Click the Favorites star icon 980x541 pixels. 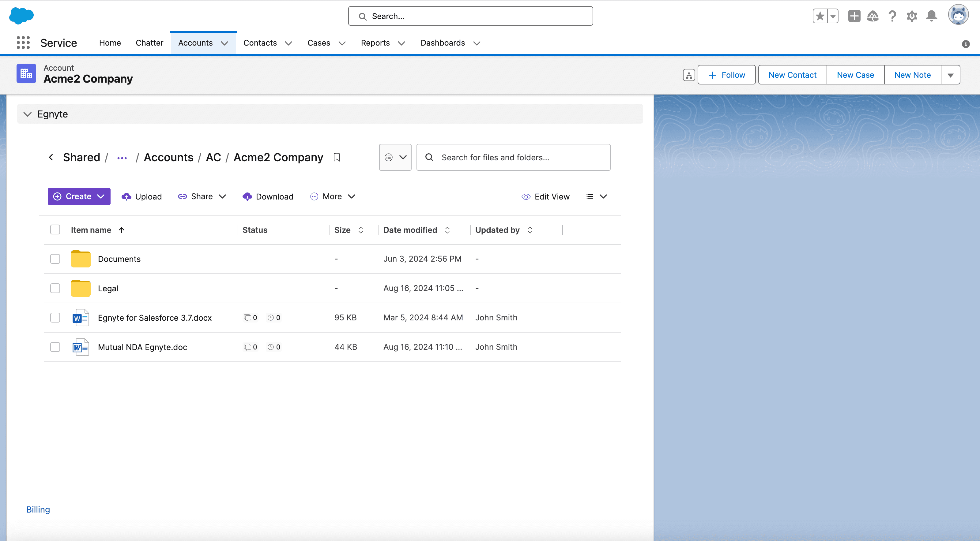point(820,16)
